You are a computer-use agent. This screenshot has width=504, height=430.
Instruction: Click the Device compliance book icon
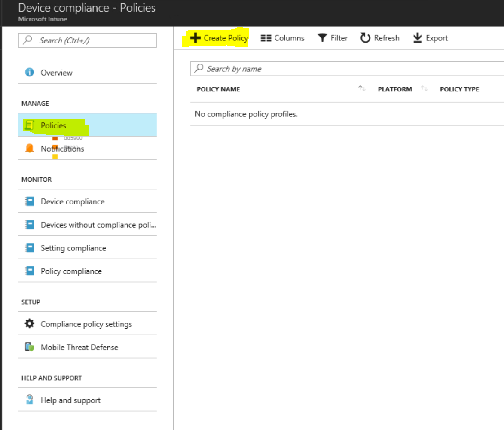click(30, 201)
